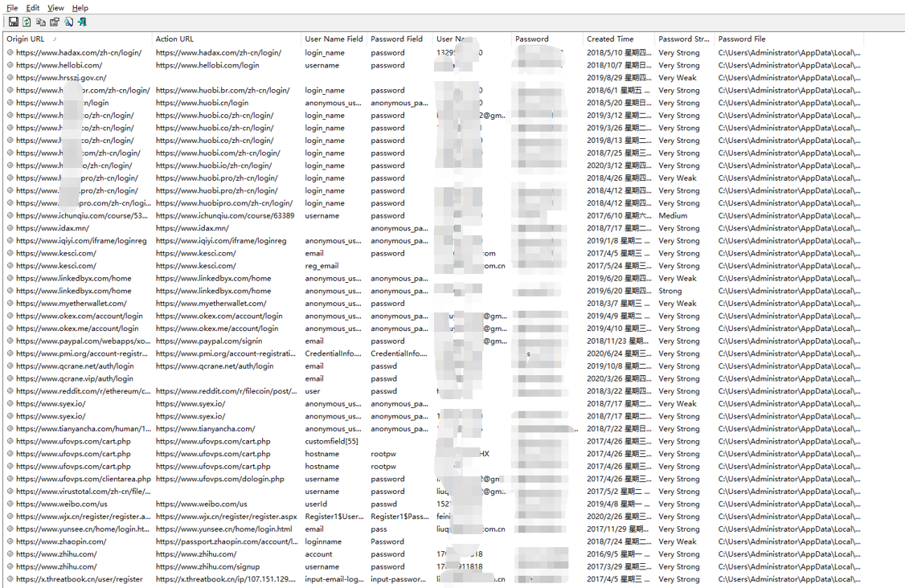Click the Copy Selected Items toolbar icon
The image size is (905, 588).
pyautogui.click(x=40, y=22)
